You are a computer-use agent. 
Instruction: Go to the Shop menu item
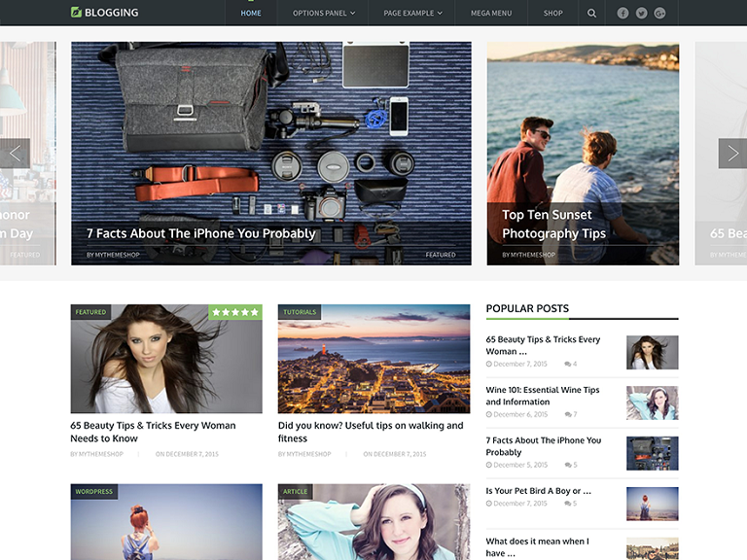(553, 14)
